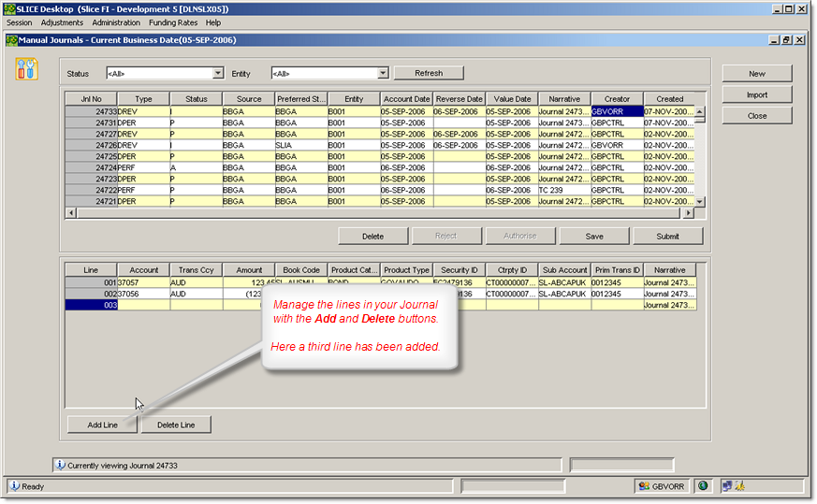Open the Adjustments menu

tap(62, 22)
